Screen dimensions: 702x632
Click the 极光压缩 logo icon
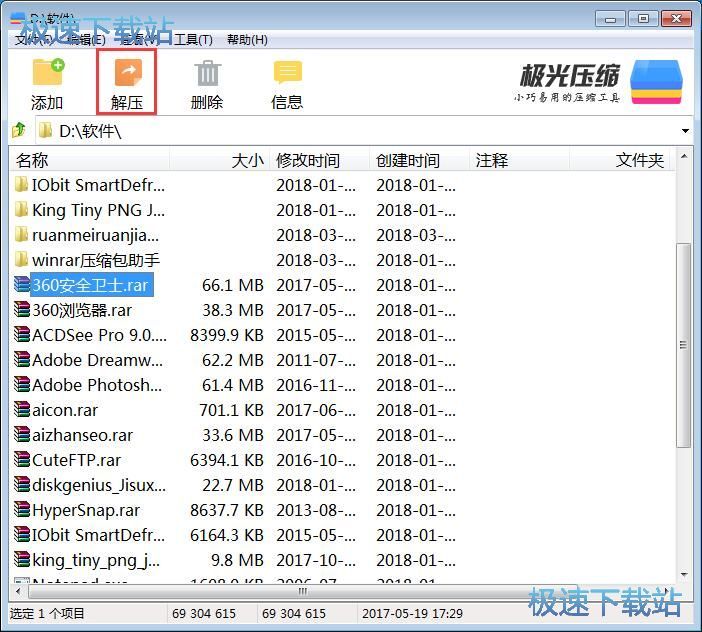(656, 82)
